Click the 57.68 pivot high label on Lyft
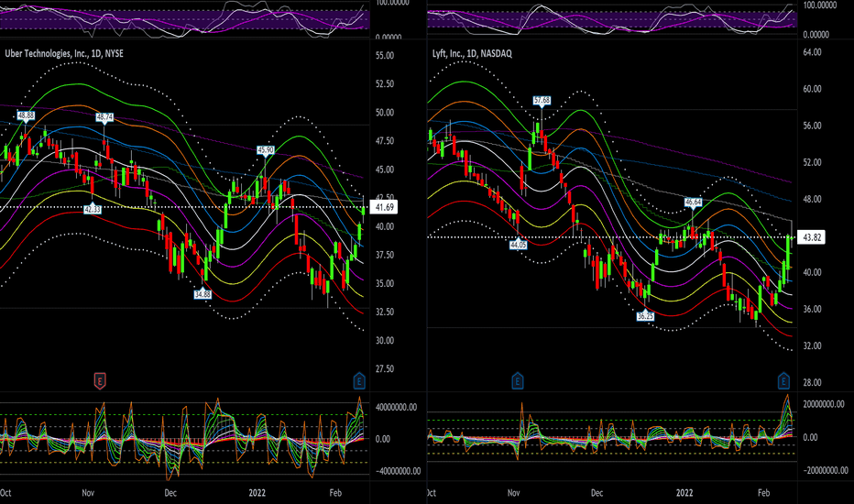 542,100
